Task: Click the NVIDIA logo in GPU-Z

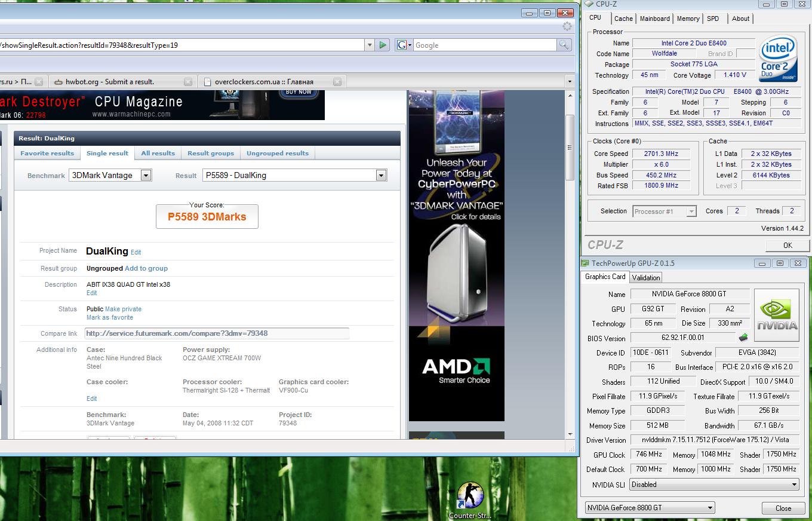Action: [777, 315]
